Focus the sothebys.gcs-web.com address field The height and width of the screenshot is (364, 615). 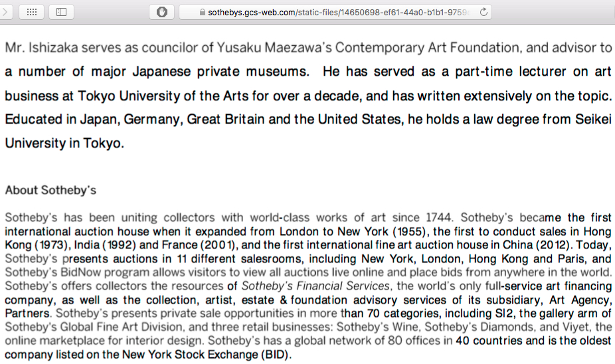tap(335, 12)
